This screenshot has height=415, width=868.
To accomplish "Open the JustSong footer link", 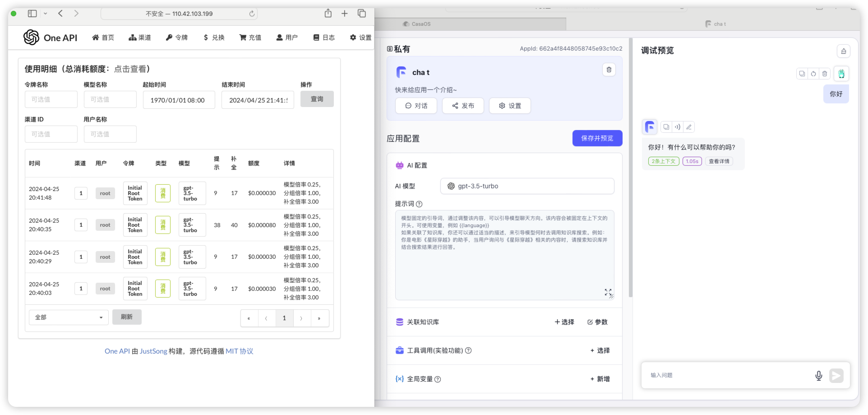I will pyautogui.click(x=153, y=351).
